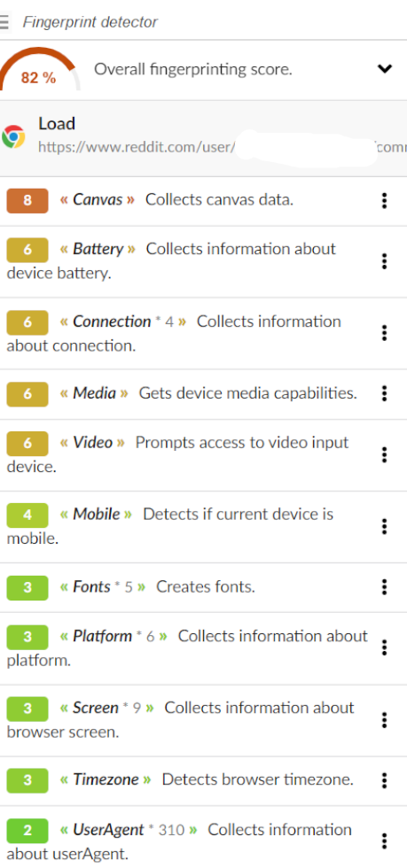Select the Canvas score badge 8
This screenshot has height=868, width=407.
tap(27, 200)
